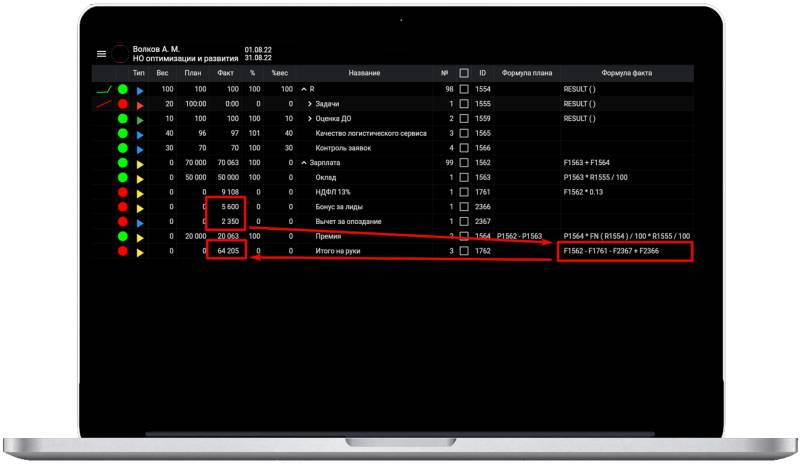Click the Формула плана column header
This screenshot has width=800, height=464.
(x=527, y=73)
